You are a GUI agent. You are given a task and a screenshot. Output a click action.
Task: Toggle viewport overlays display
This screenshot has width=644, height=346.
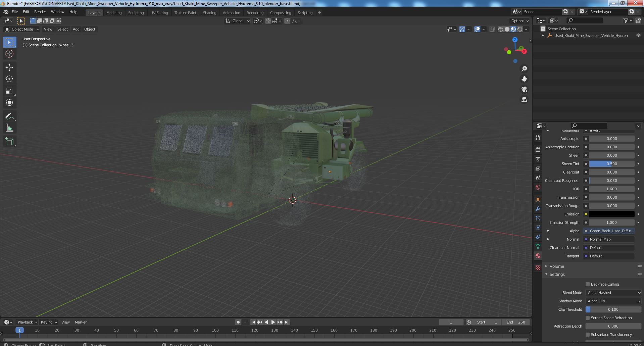(477, 29)
